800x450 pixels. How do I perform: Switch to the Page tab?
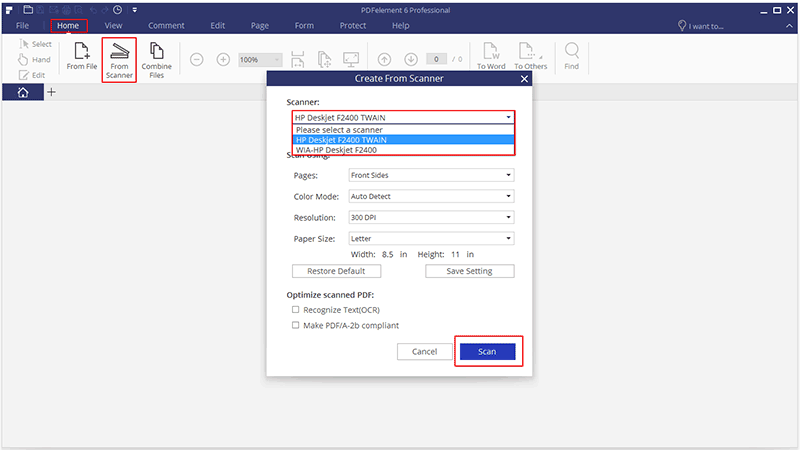pos(260,26)
